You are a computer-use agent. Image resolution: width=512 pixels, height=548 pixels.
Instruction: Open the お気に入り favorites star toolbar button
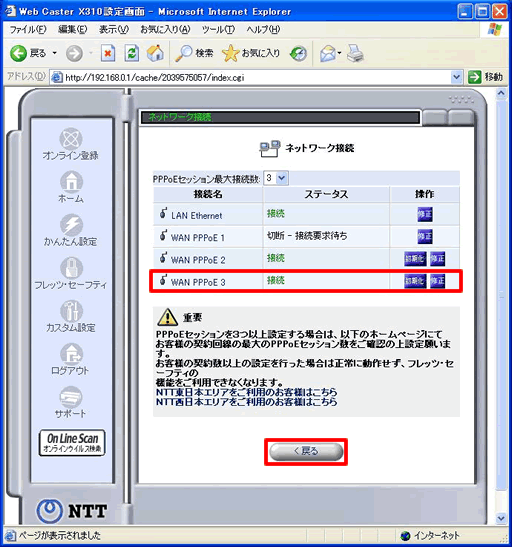pos(251,53)
